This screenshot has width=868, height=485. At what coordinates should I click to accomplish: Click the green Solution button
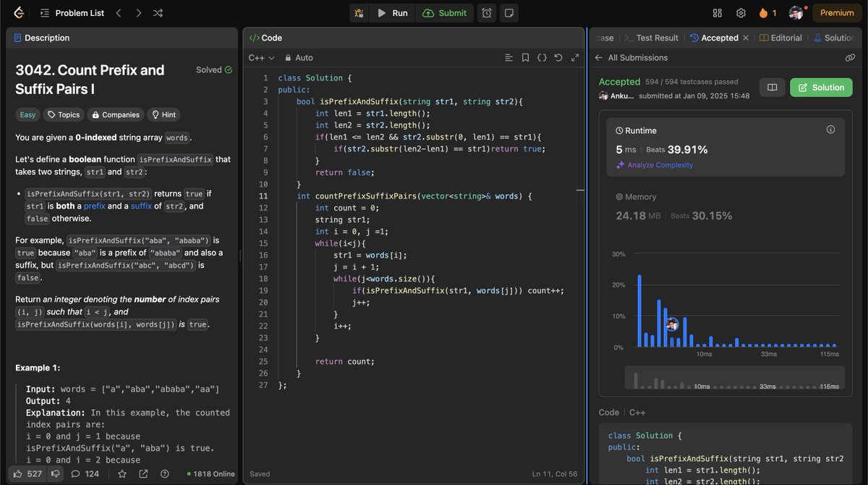(x=821, y=88)
